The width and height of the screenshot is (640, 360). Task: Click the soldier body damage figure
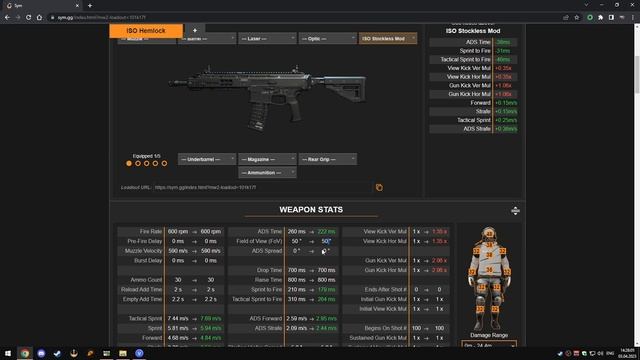489,278
